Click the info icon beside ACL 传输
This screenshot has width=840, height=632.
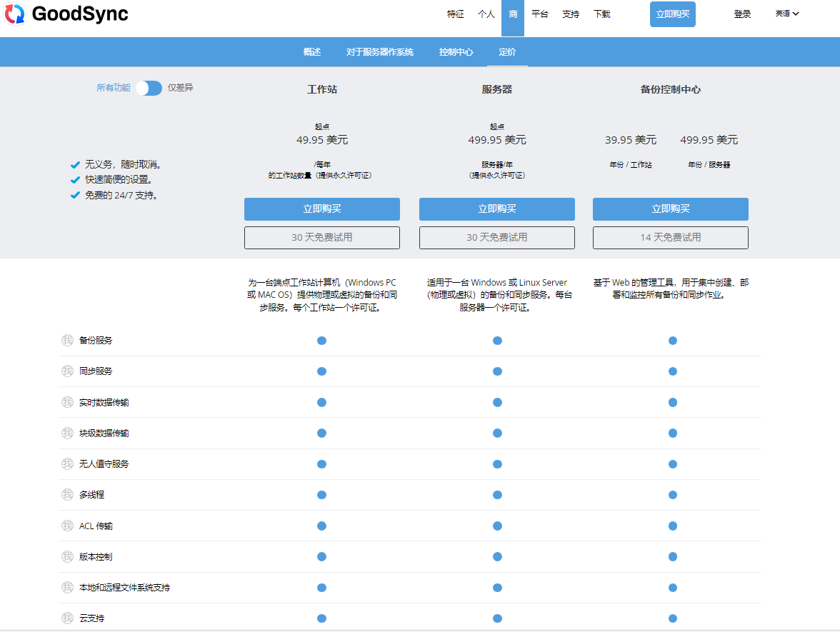[67, 526]
